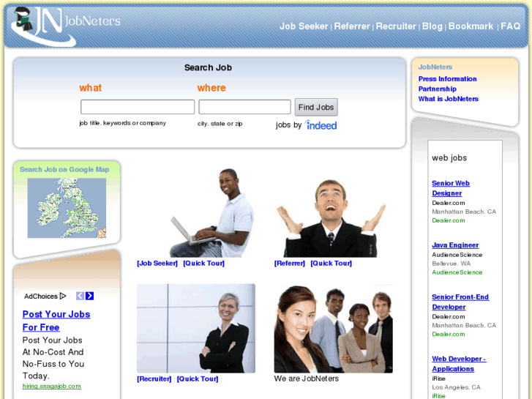Image resolution: width=532 pixels, height=399 pixels.
Task: Open Quick Tour beside Referrer link
Action: 331,263
